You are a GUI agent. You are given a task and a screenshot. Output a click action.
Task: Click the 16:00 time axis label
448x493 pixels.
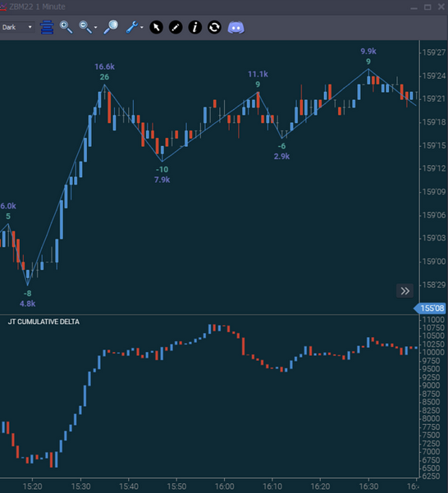pyautogui.click(x=225, y=486)
